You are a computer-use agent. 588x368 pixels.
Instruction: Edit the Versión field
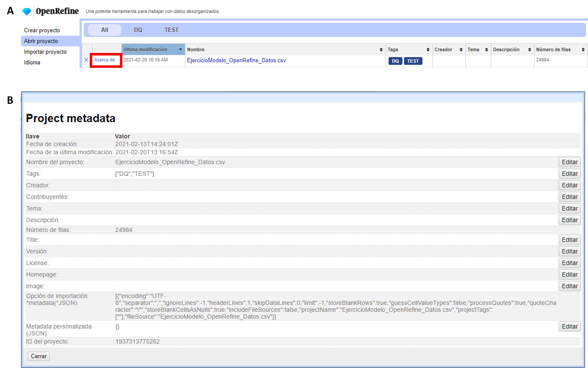(x=570, y=251)
